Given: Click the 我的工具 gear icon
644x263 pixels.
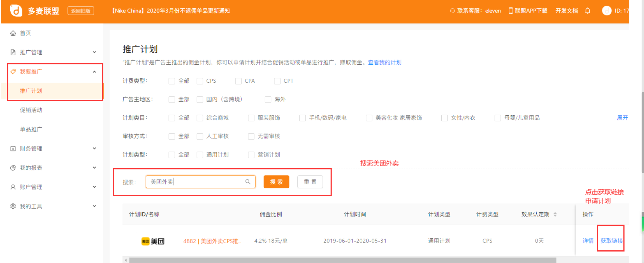Looking at the screenshot, I should [x=13, y=206].
